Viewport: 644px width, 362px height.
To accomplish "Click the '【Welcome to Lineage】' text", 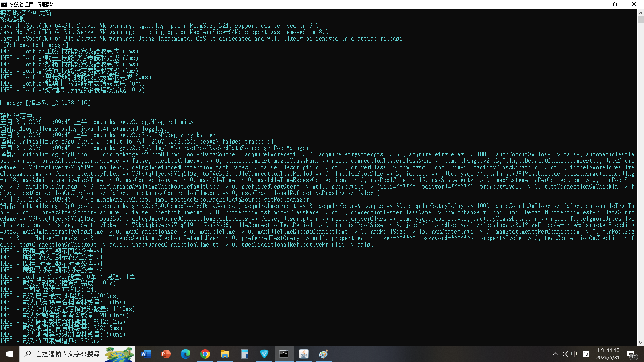I will coord(35,45).
